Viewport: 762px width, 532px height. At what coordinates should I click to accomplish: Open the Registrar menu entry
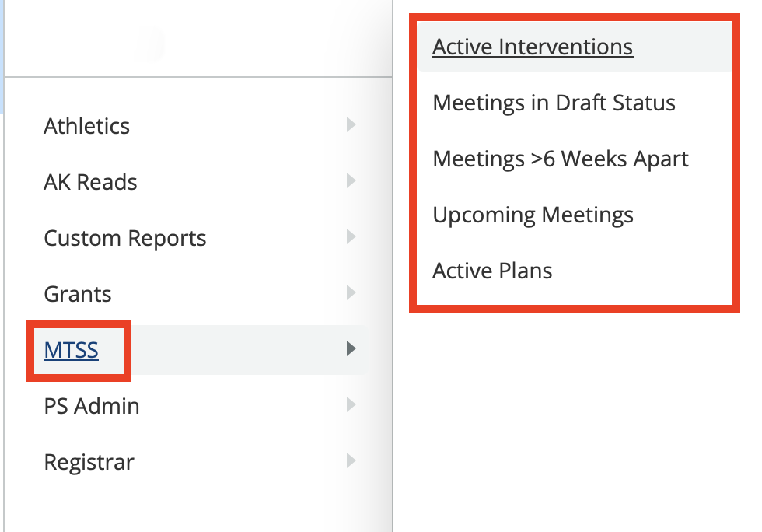(x=89, y=461)
